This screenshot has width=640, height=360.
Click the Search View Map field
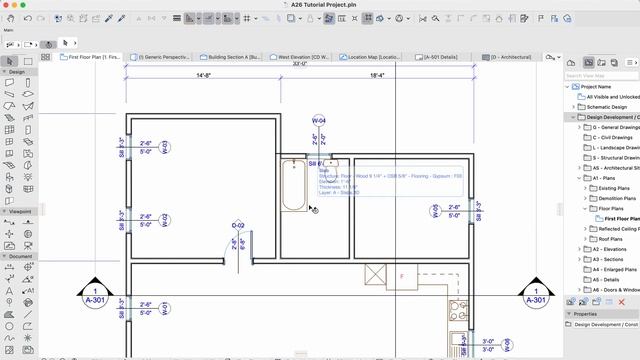602,76
